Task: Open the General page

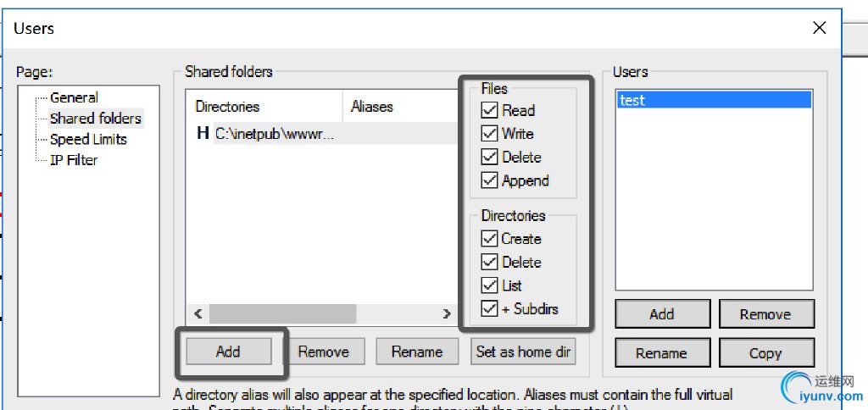Action: pos(74,97)
